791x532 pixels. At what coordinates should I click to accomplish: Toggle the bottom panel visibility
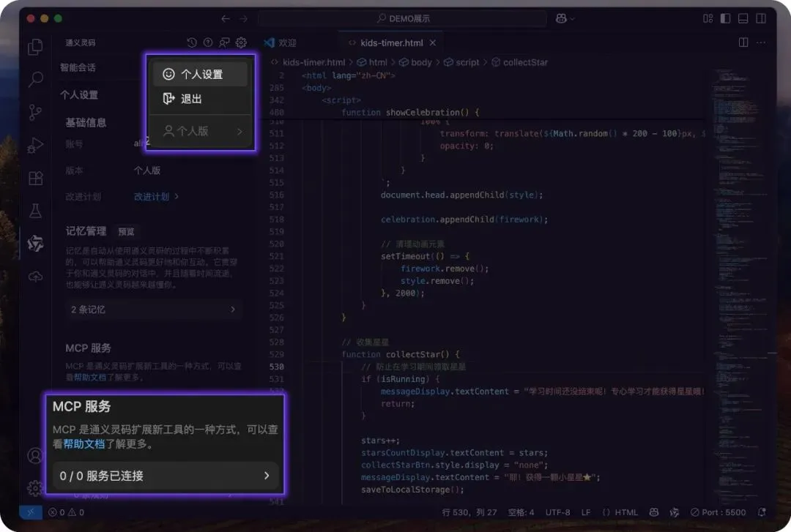tap(743, 18)
